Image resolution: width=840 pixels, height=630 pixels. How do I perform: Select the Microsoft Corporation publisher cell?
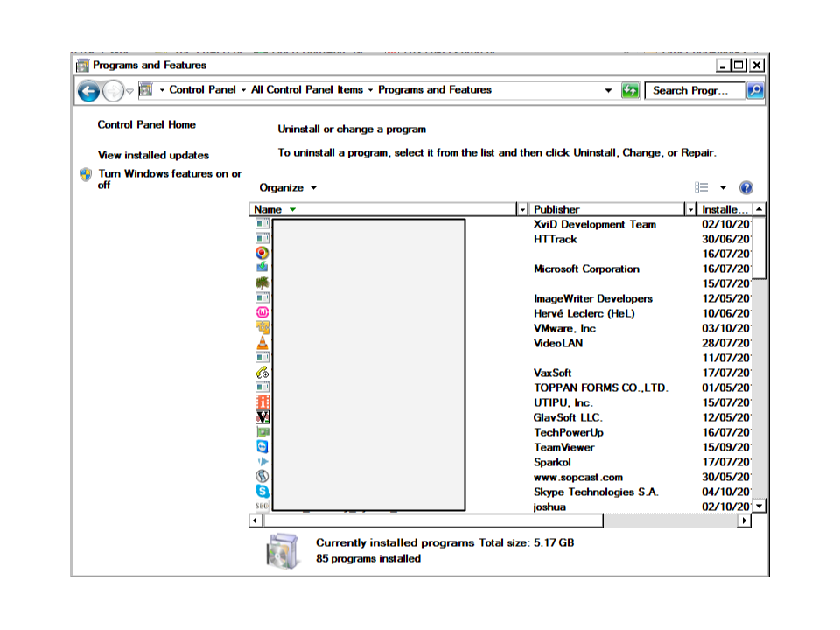586,269
